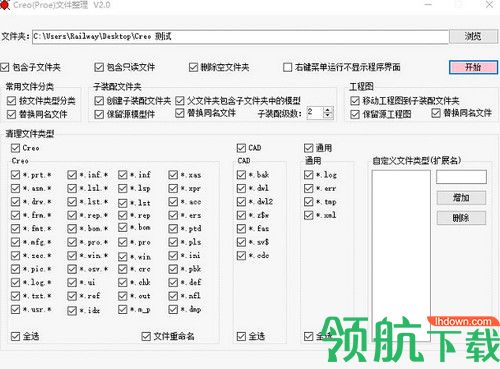Toggle the *.usr.* checkbox
This screenshot has height=369, width=500.
point(15,309)
